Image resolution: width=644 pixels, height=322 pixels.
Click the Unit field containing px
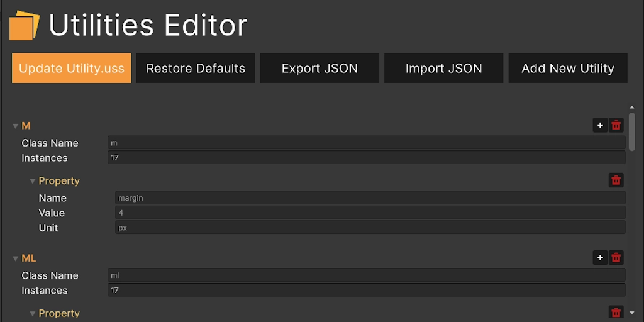[x=370, y=228]
